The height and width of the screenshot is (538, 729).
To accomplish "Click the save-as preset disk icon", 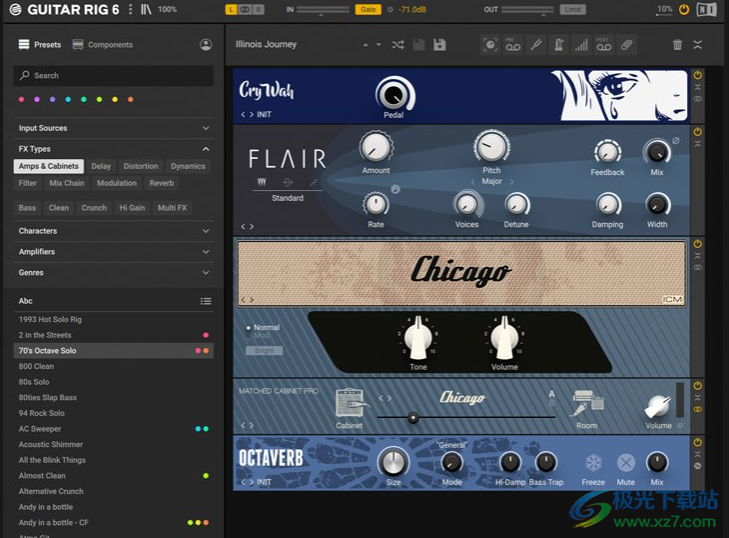I will pyautogui.click(x=439, y=45).
